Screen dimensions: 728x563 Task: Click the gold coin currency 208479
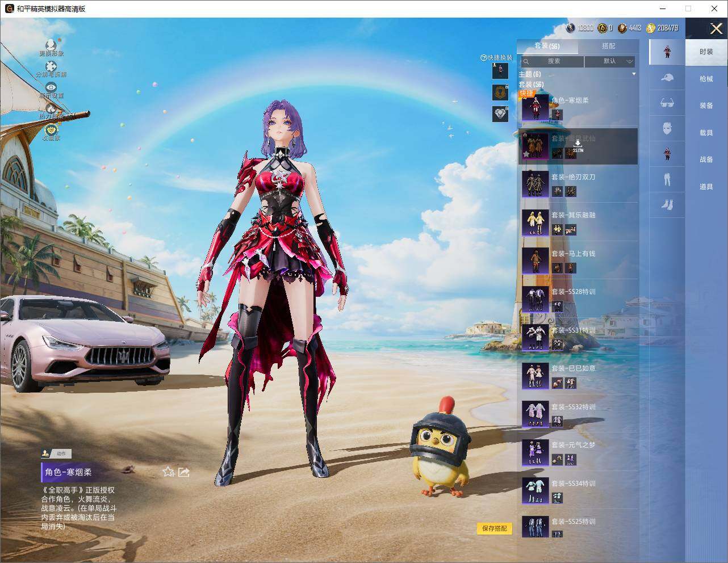[x=662, y=28]
